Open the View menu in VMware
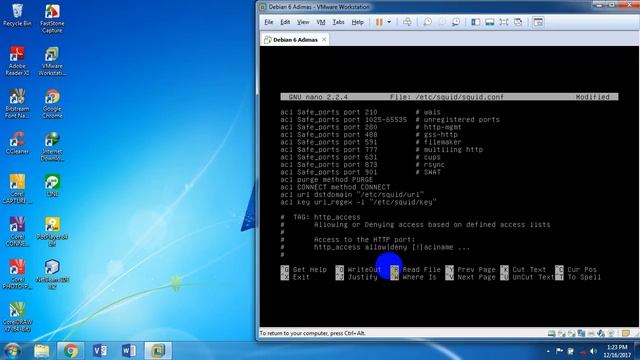This screenshot has width=640, height=360. [303, 22]
